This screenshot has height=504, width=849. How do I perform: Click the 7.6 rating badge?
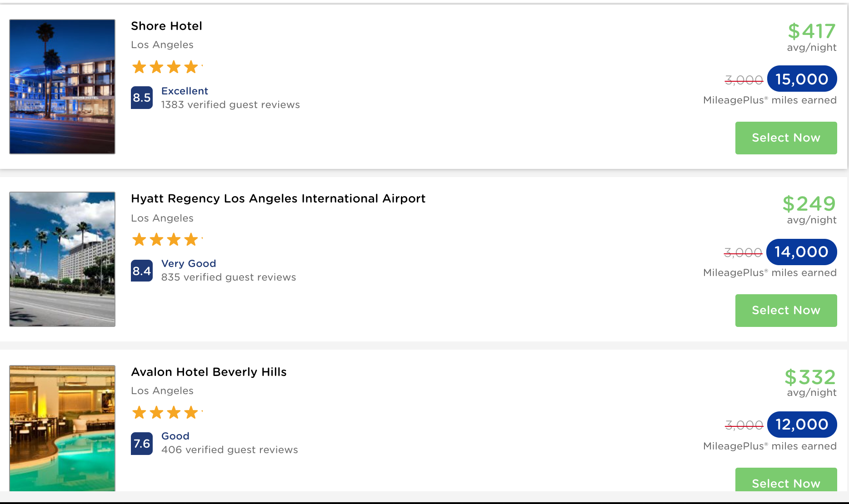[142, 444]
